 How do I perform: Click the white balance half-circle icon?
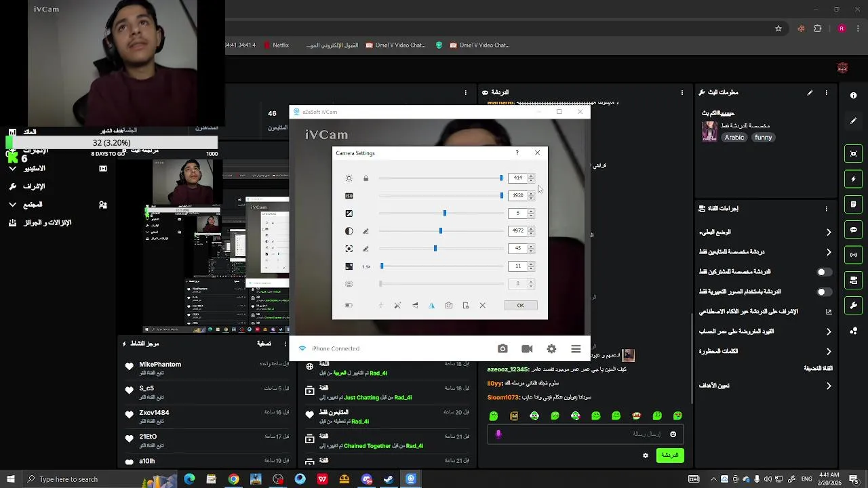(349, 231)
